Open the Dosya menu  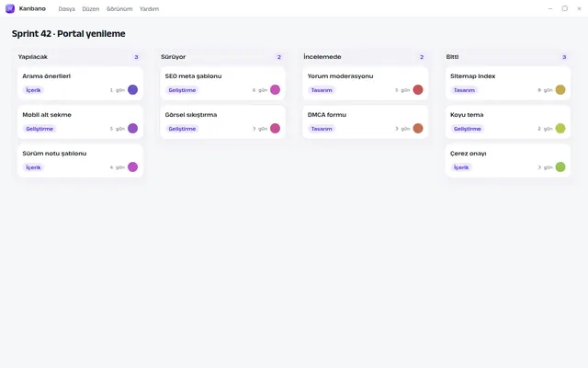click(x=67, y=8)
